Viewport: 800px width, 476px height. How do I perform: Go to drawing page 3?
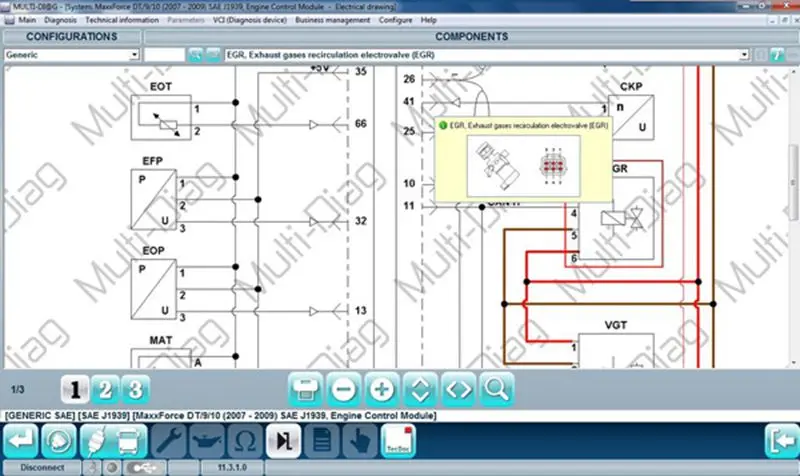point(135,390)
